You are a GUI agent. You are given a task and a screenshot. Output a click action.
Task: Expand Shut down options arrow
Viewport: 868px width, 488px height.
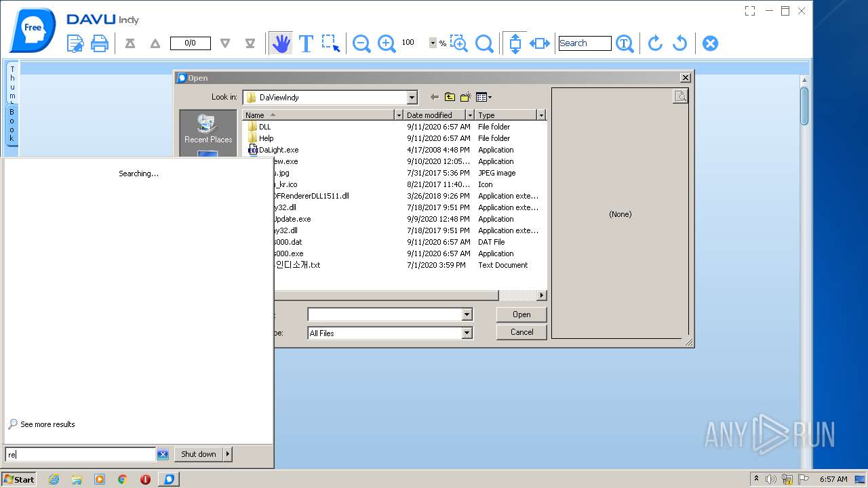click(228, 454)
